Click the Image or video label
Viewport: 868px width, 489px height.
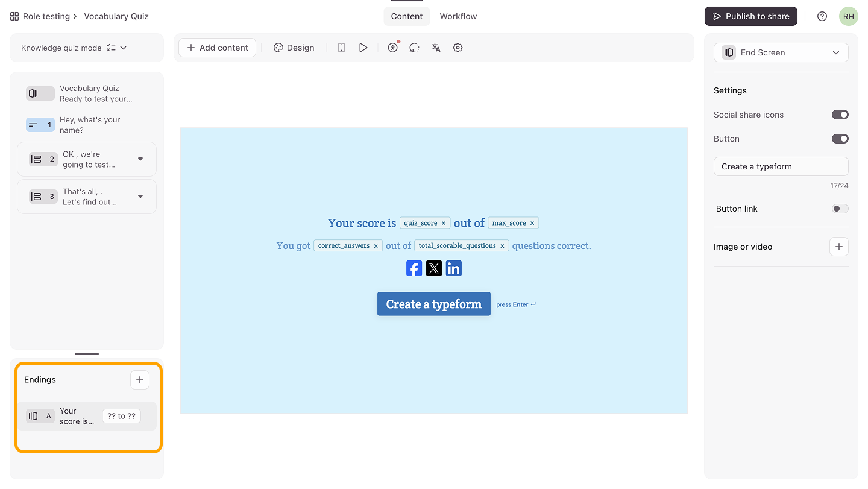pos(743,247)
